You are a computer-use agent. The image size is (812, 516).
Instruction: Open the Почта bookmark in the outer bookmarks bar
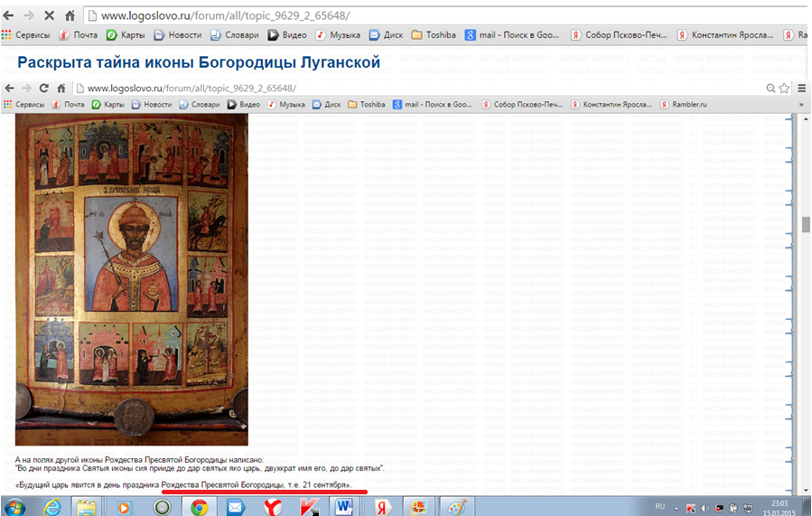tap(79, 35)
